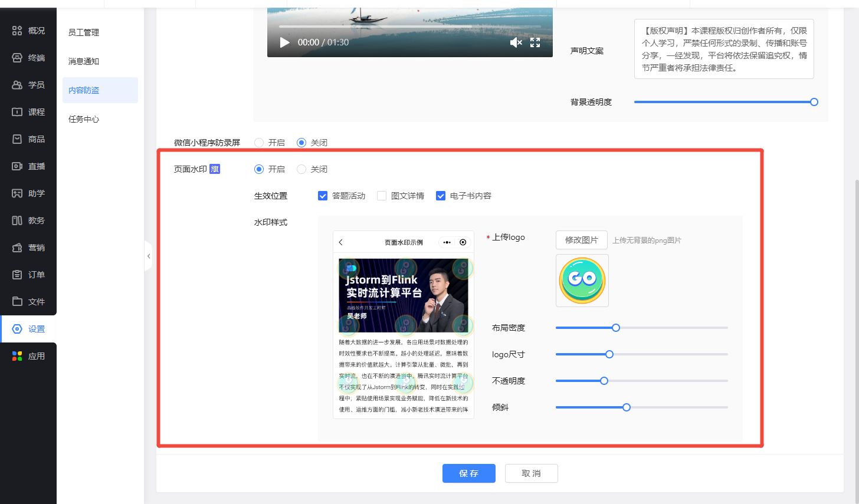Screen dimensions: 859x504
Task: Click the 声明文案 copyright text box
Action: (723, 49)
